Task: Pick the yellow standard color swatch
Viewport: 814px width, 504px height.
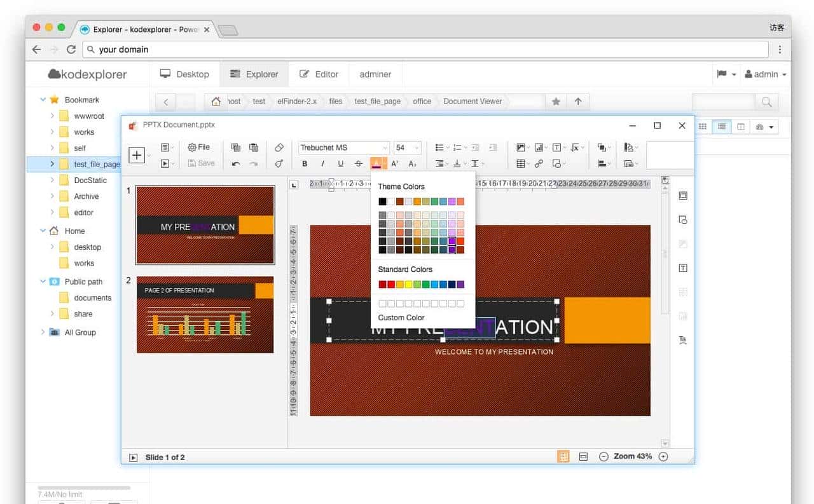Action: coord(408,284)
